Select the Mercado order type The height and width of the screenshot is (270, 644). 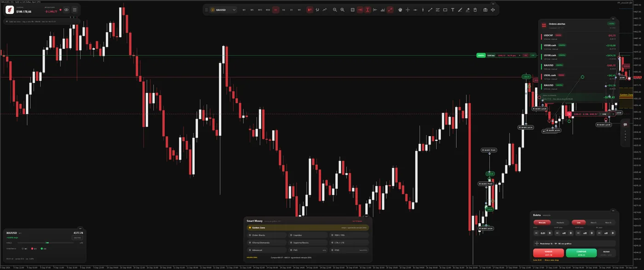tap(542, 223)
